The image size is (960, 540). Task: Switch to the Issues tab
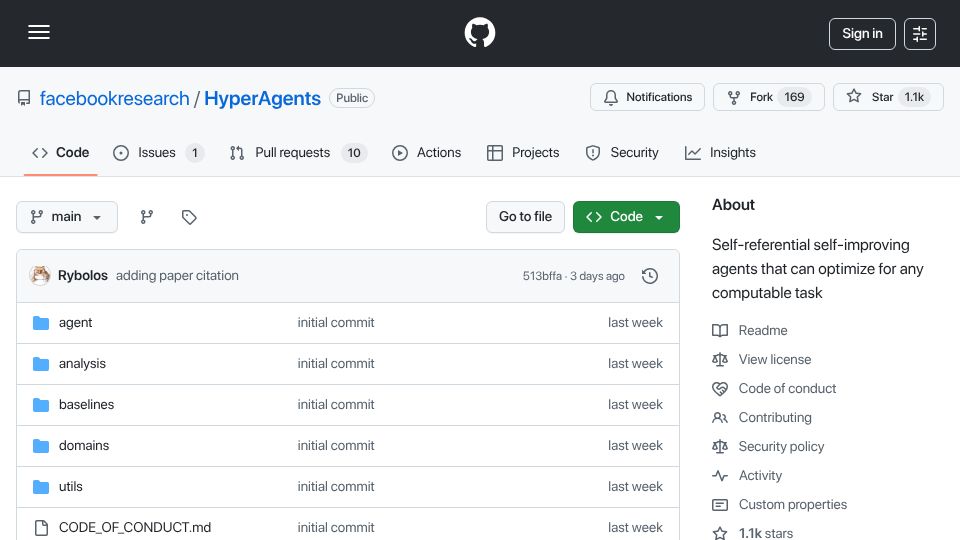pyautogui.click(x=159, y=152)
